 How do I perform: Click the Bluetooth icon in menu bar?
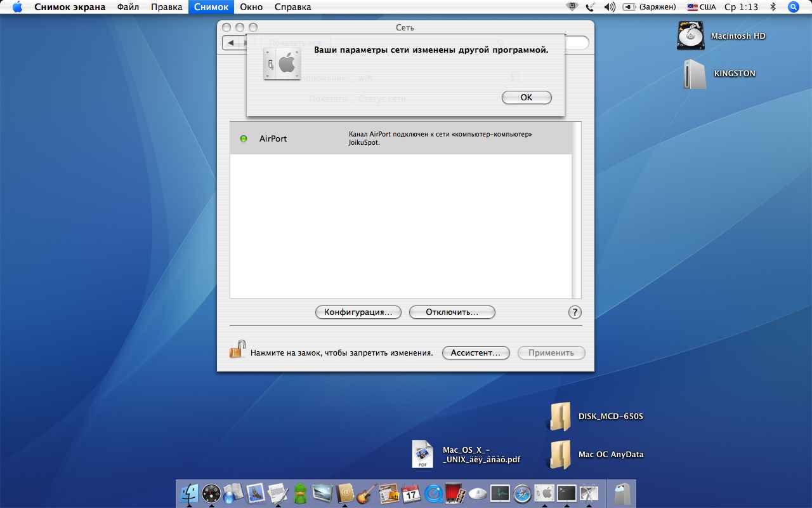(x=773, y=7)
